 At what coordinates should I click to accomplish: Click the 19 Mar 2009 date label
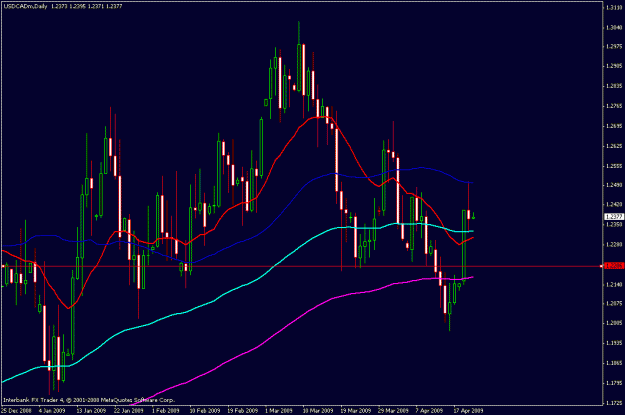356,411
